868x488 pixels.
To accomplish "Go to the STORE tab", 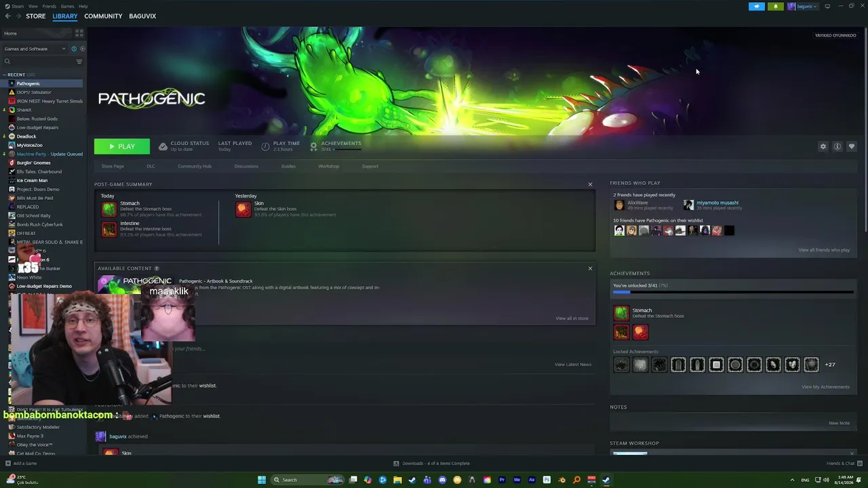I will (36, 16).
